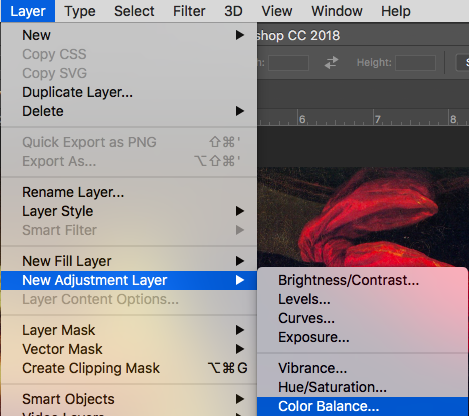
Task: Open the Window menu
Action: click(337, 11)
